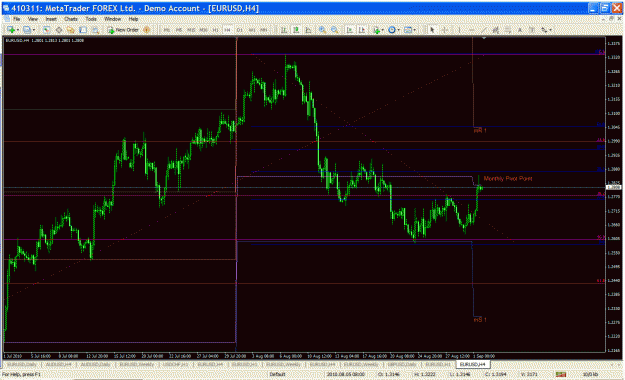Zoom in on the chart
This screenshot has width=625, height=380.
click(x=322, y=30)
